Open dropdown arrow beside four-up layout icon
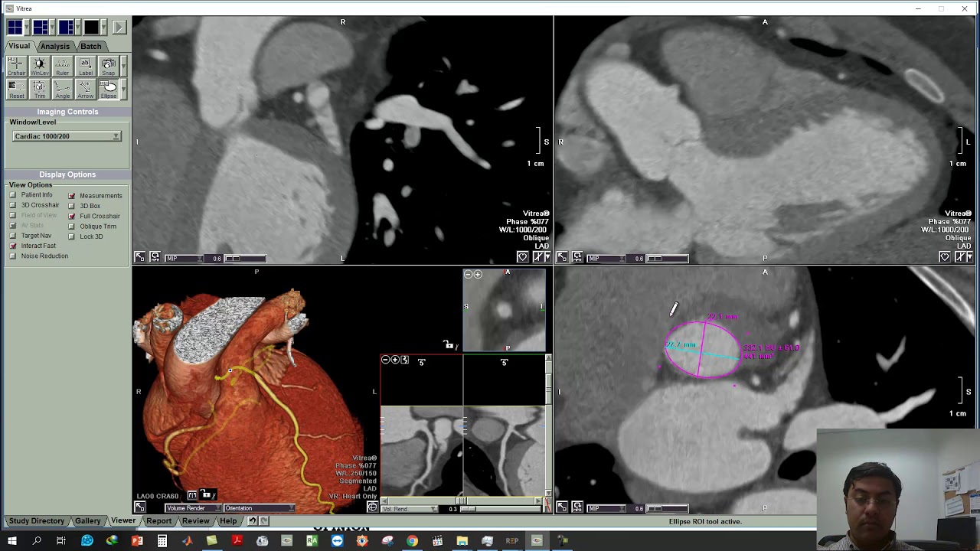 [x=26, y=28]
